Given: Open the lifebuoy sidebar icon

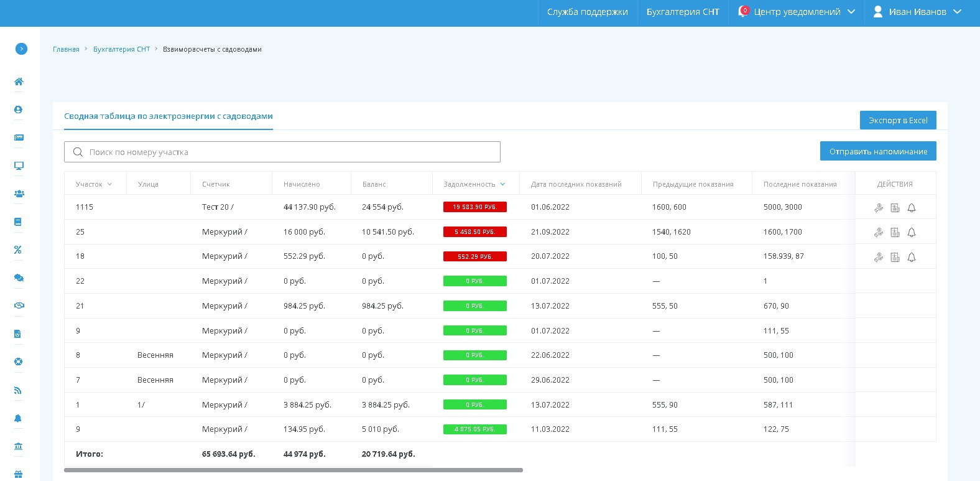Looking at the screenshot, I should [x=18, y=362].
